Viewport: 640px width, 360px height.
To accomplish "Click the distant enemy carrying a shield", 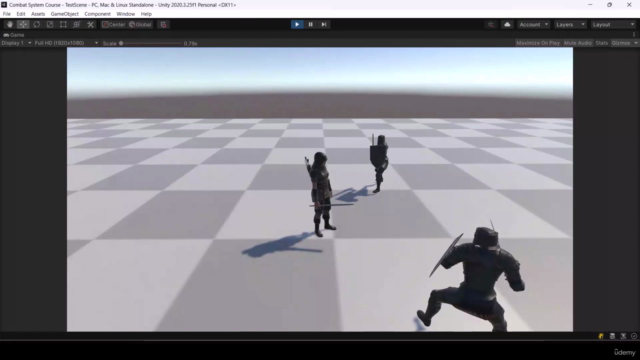I will tap(379, 163).
